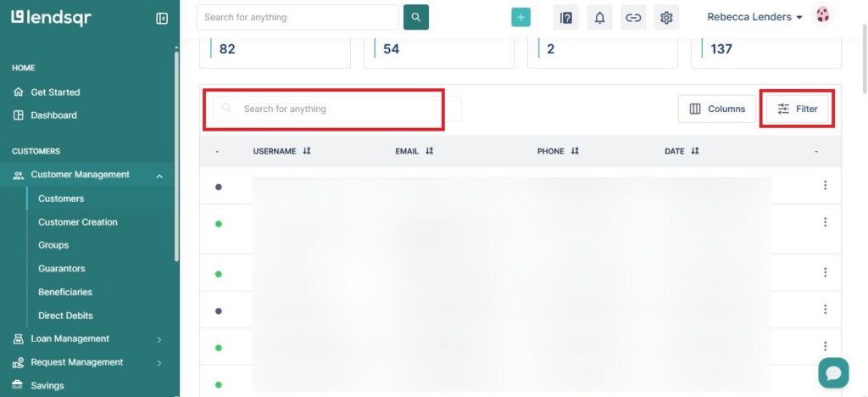Image resolution: width=868 pixels, height=397 pixels.
Task: Toggle sort on the Date column
Action: click(x=695, y=151)
